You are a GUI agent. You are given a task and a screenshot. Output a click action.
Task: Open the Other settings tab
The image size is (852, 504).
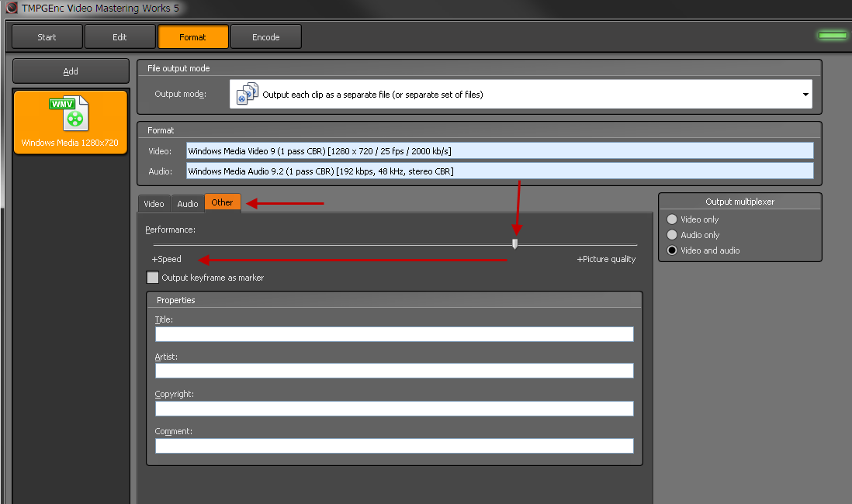click(222, 202)
